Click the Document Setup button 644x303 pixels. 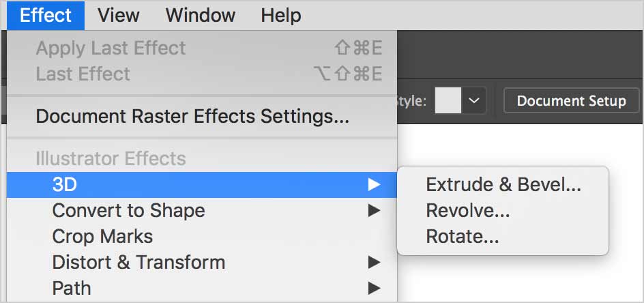[x=571, y=101]
